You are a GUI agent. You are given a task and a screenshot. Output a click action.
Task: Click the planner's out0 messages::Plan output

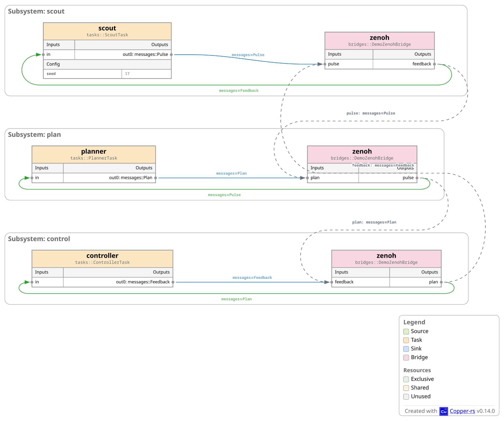click(131, 178)
